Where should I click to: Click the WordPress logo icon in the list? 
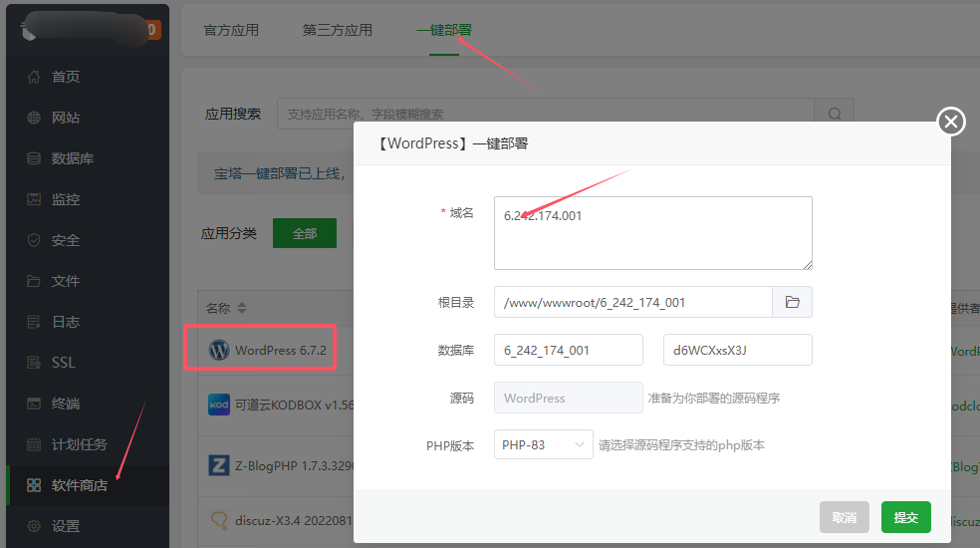(219, 350)
